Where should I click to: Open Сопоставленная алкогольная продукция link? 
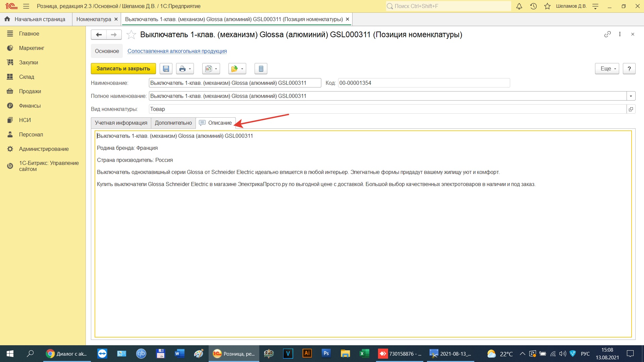tap(177, 51)
